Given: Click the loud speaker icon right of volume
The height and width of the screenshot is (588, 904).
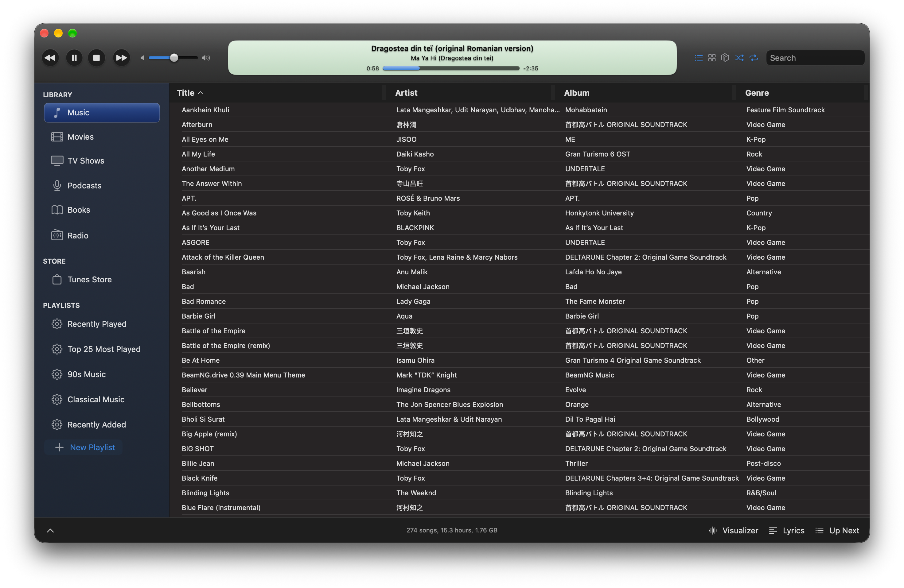Looking at the screenshot, I should click(x=205, y=58).
